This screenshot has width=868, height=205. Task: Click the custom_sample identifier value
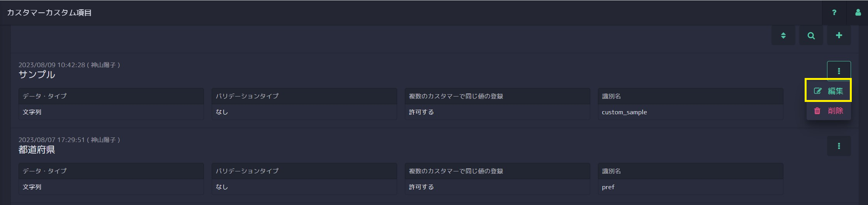(624, 112)
